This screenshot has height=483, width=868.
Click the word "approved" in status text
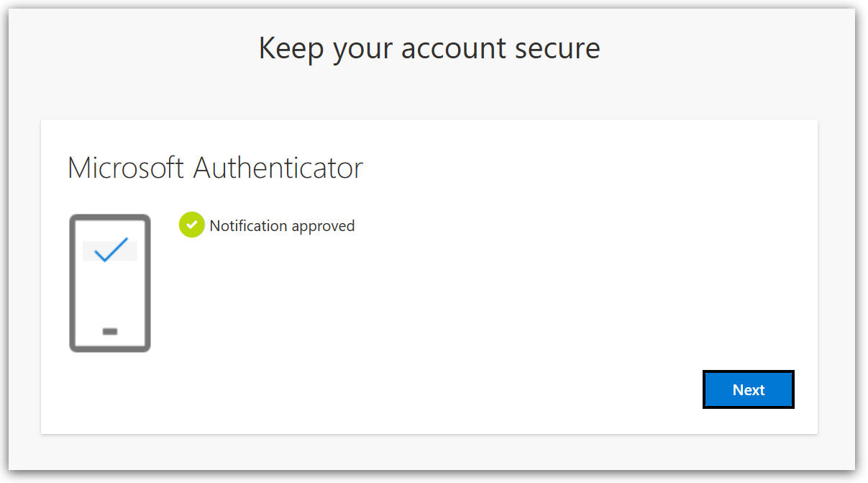pos(323,226)
